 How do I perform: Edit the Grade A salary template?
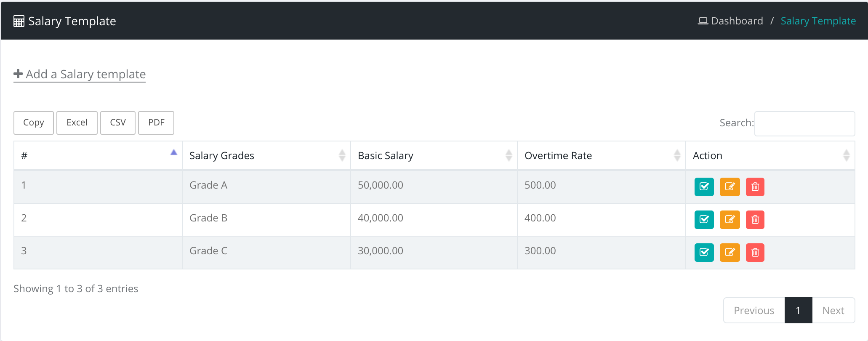click(x=730, y=186)
